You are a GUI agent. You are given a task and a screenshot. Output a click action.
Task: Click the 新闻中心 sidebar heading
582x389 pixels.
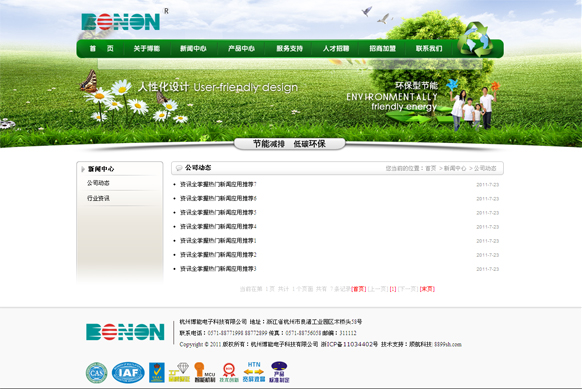click(101, 169)
